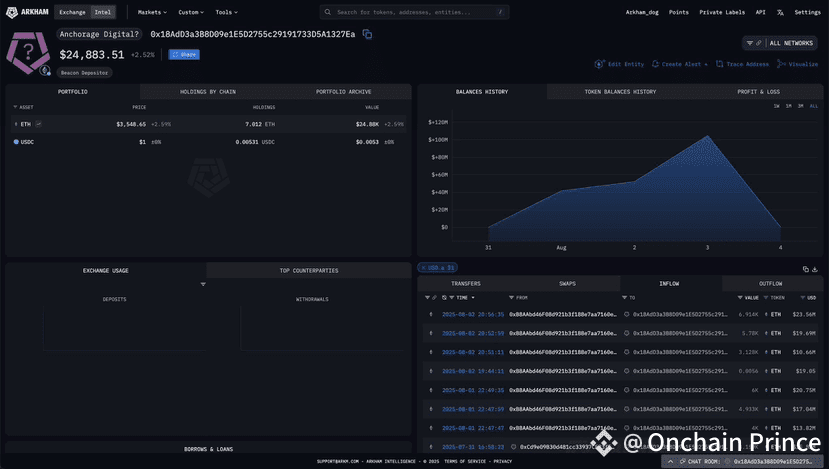
Task: Click the peak point on balances chart
Action: 707,136
